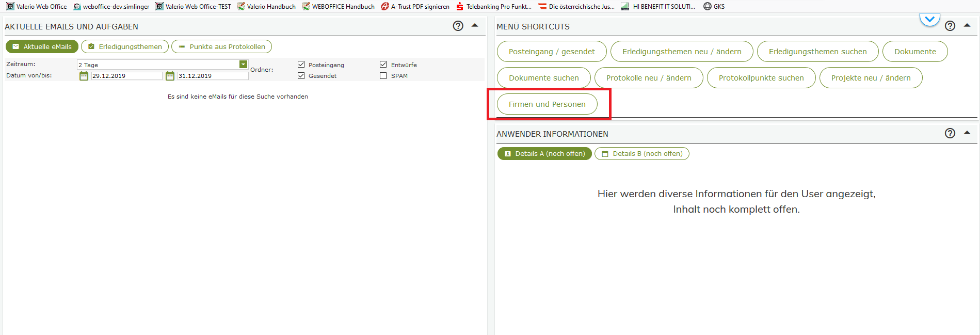980x335 pixels.
Task: Click the blue chevron down circle icon
Action: 929,20
